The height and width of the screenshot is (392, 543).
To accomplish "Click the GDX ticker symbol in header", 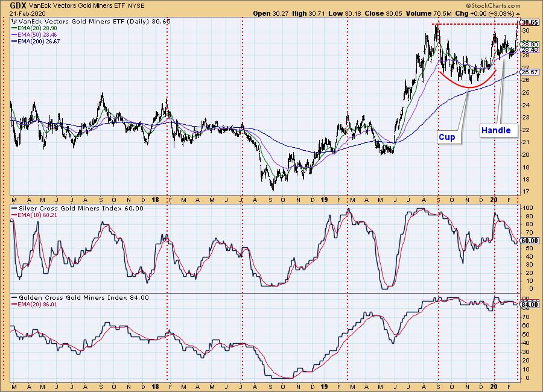I will click(18, 5).
